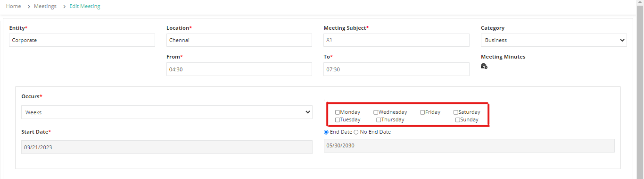Click the Start Date field 03/21/2023
The height and width of the screenshot is (179, 644).
167,147
